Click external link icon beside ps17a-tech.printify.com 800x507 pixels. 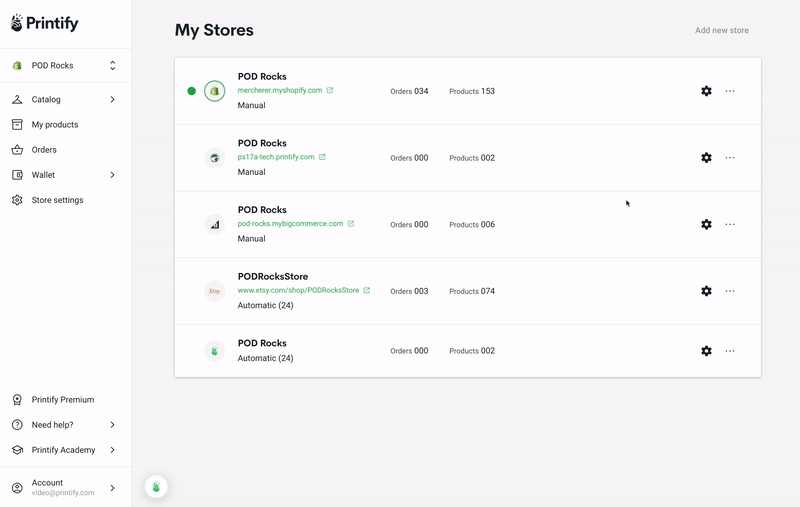[x=322, y=157]
